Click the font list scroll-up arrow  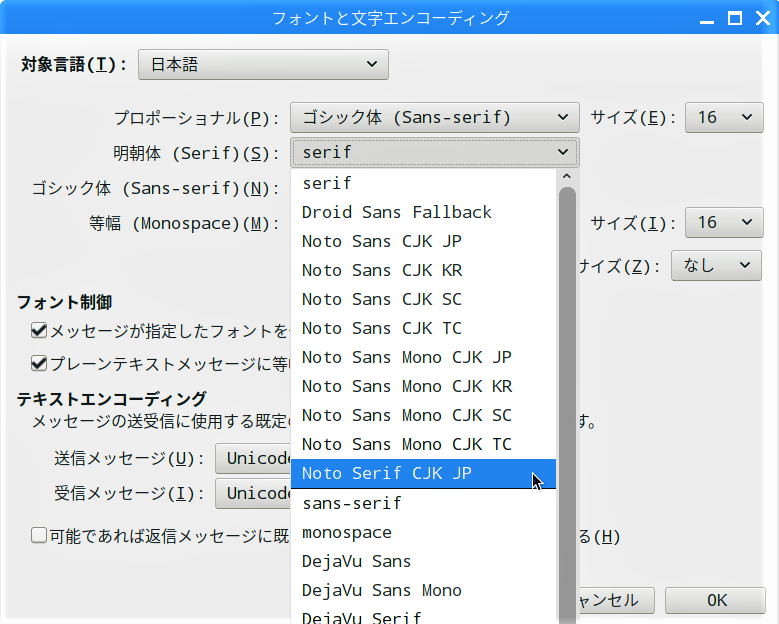click(567, 176)
